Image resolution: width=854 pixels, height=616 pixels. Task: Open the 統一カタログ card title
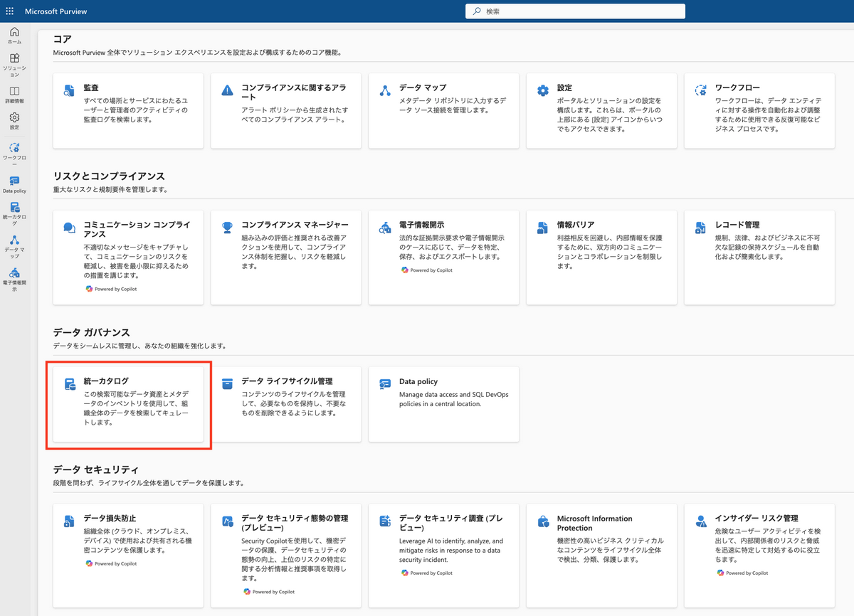click(106, 381)
